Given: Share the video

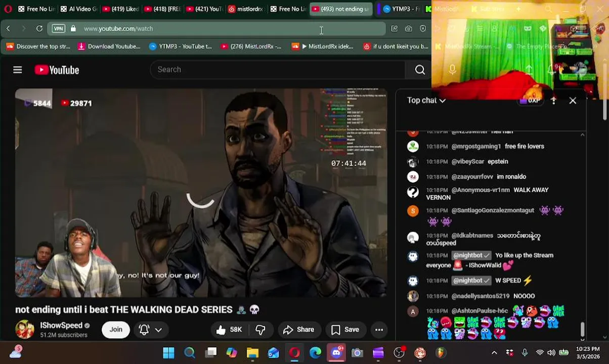Looking at the screenshot, I should tap(298, 330).
